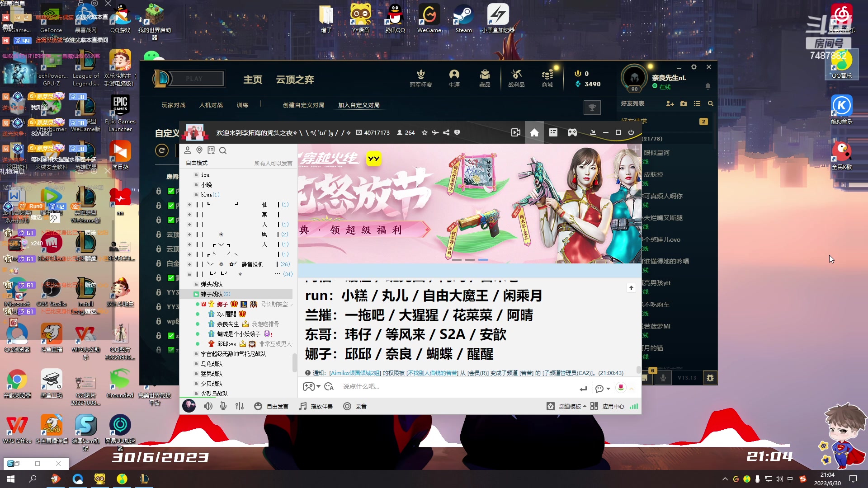Open the bug report icon in LoL client

coord(710,378)
